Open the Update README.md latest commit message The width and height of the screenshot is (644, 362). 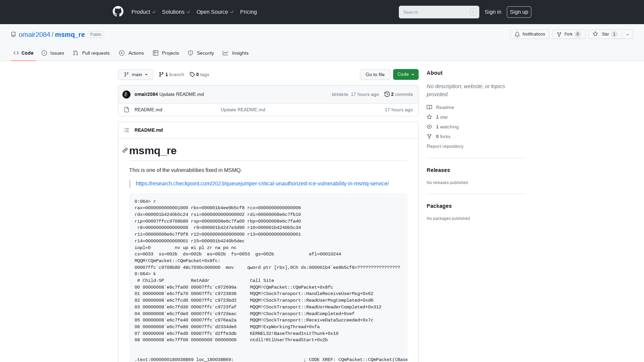[x=181, y=94]
